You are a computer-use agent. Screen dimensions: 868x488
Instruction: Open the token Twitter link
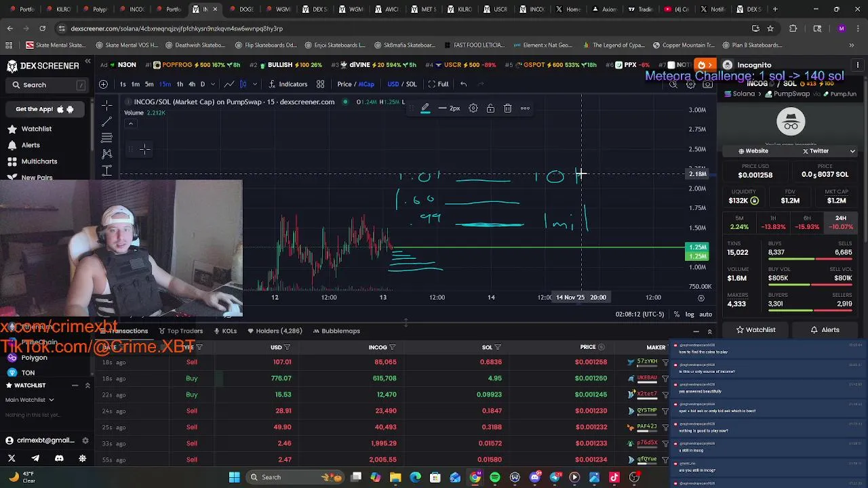point(815,151)
